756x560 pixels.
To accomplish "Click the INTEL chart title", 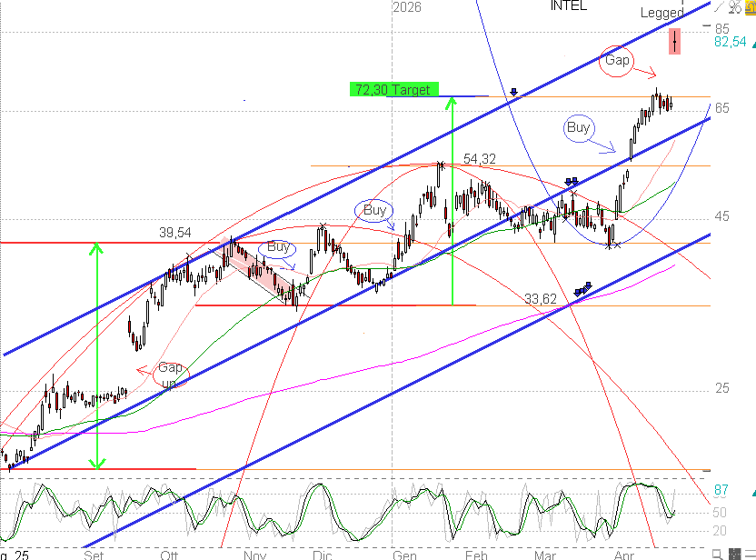I will click(x=569, y=6).
